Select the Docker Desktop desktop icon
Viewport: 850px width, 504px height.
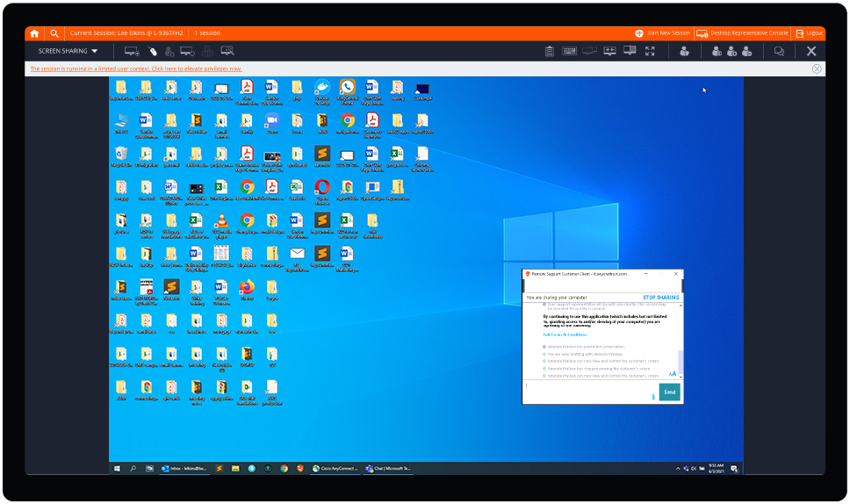pyautogui.click(x=322, y=91)
